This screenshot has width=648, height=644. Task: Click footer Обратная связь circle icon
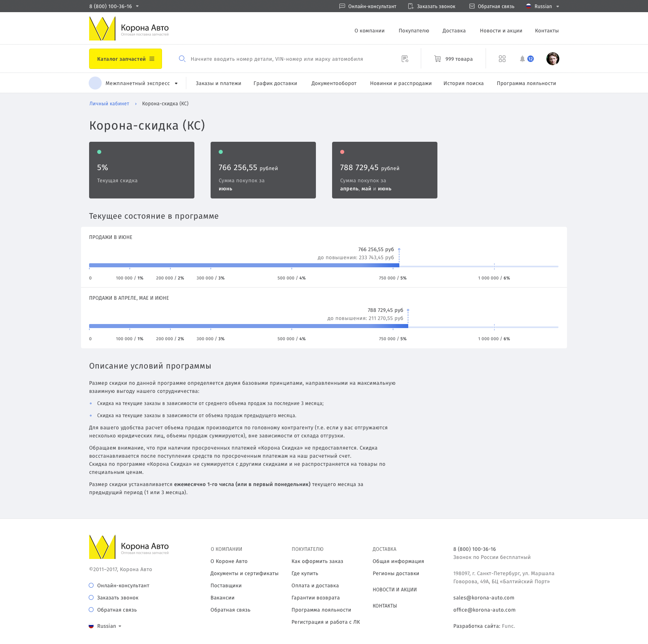click(x=91, y=610)
